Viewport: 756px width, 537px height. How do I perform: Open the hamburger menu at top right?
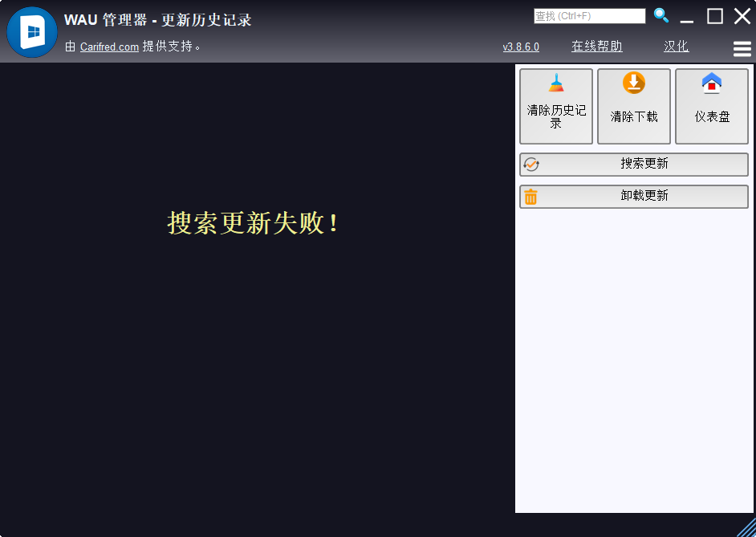tap(741, 47)
